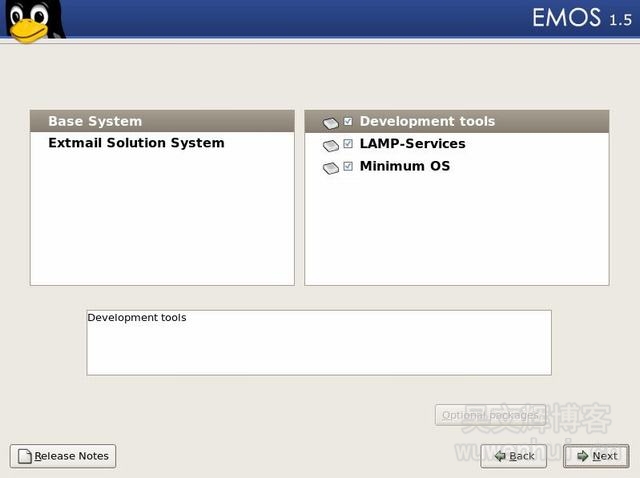Uncheck the Development tools checkbox
640x478 pixels.
tap(348, 121)
